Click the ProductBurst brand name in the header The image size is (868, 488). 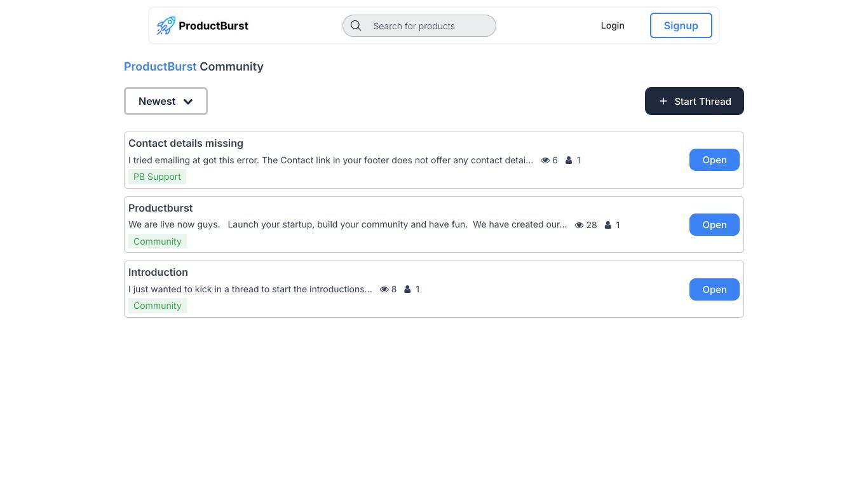tap(214, 25)
